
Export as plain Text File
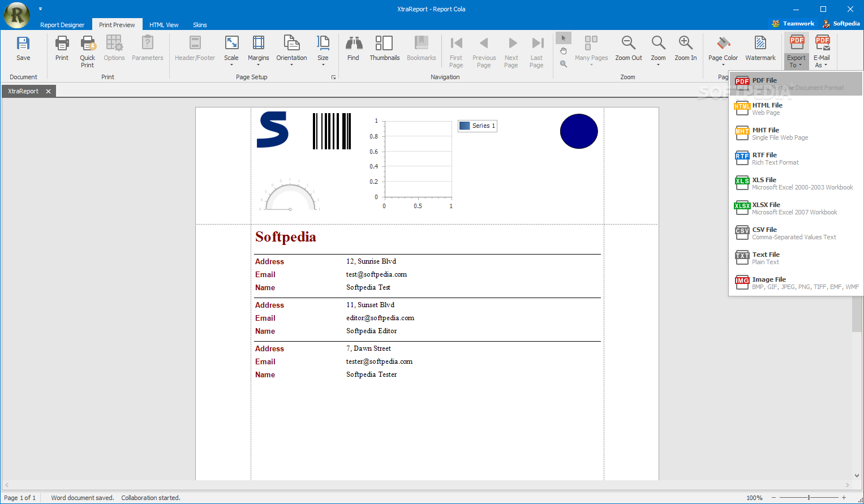coord(796,258)
